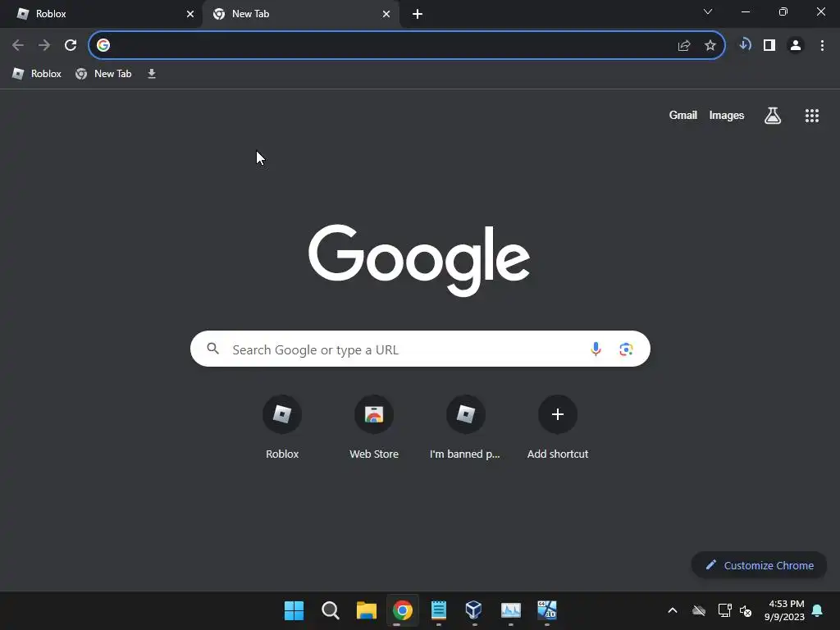Click the download arrow bookmark icon
Viewport: 840px width, 630px height.
152,74
